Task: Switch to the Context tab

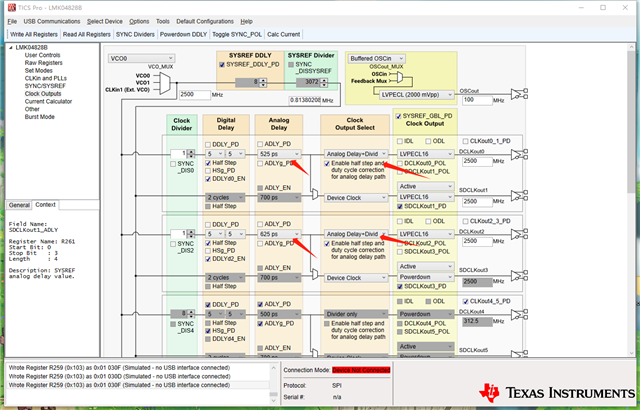Action: [x=45, y=205]
